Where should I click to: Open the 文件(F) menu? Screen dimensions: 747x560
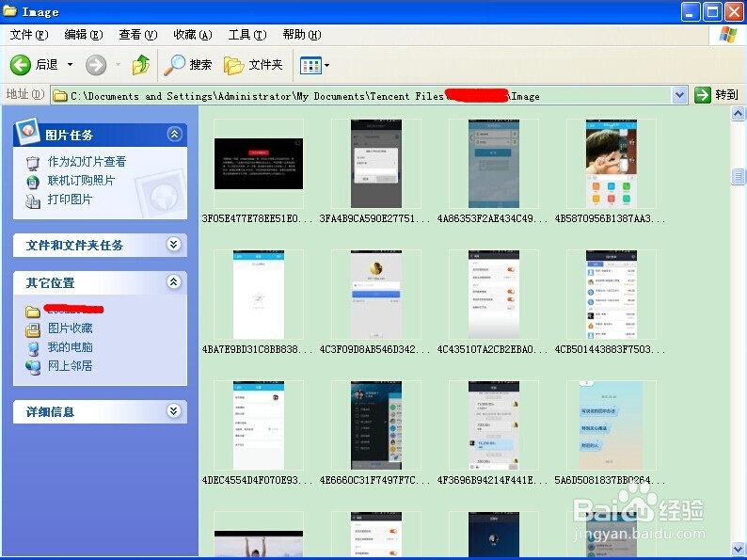tap(29, 35)
